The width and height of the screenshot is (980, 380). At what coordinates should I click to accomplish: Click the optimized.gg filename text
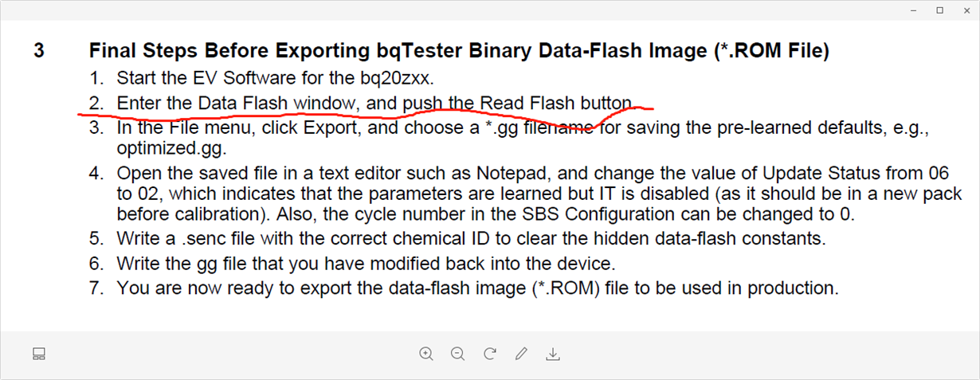pyautogui.click(x=171, y=148)
